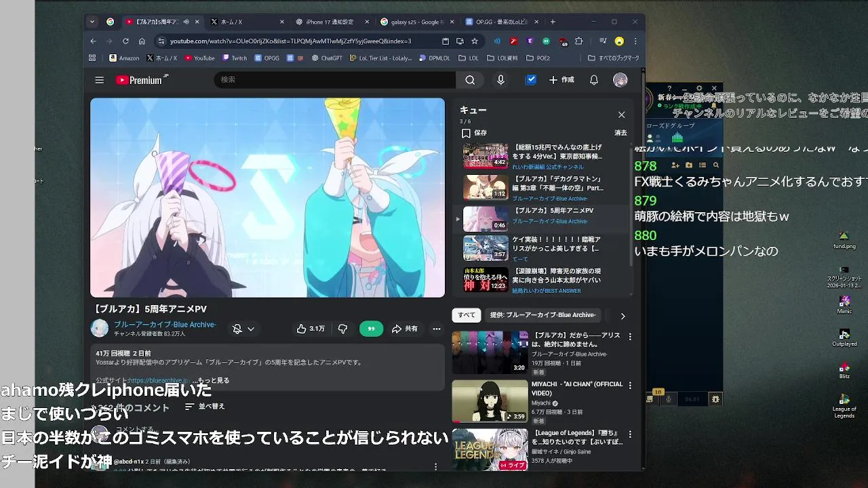Open options for MIYACHI AI CHAN video

pyautogui.click(x=630, y=386)
